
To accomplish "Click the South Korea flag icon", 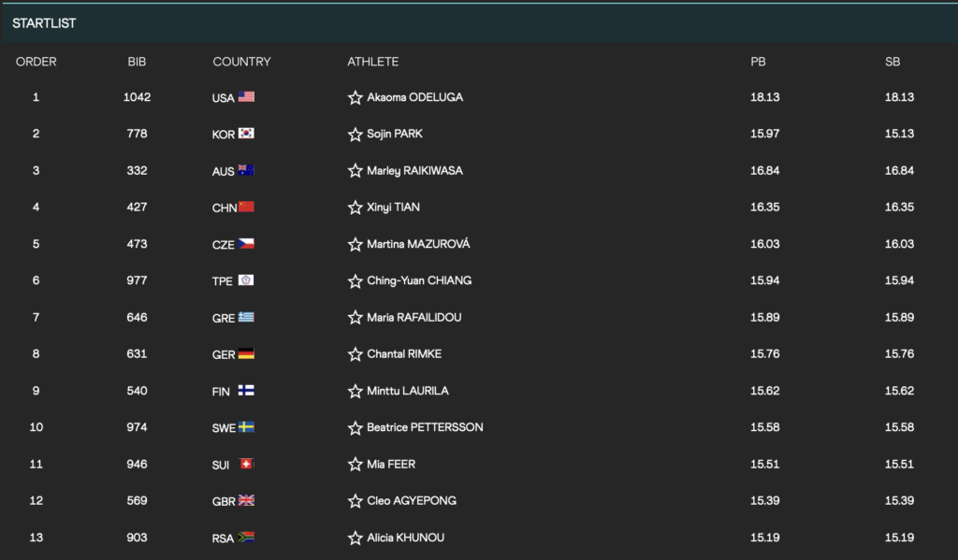I will pyautogui.click(x=246, y=134).
